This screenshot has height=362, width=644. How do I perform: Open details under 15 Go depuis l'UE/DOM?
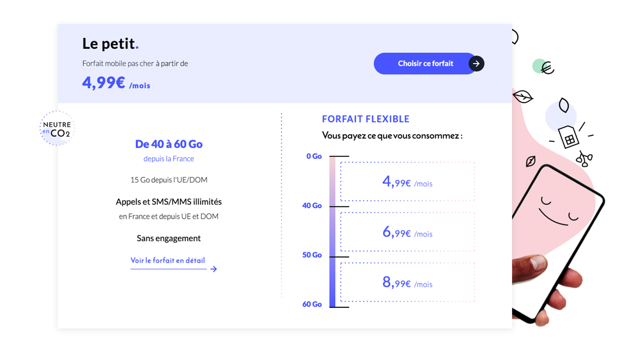(169, 180)
